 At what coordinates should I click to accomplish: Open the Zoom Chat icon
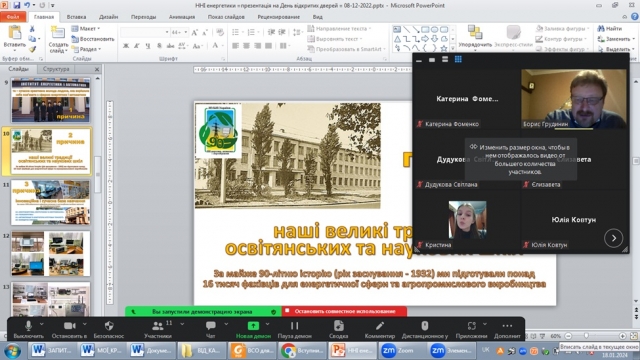211,326
